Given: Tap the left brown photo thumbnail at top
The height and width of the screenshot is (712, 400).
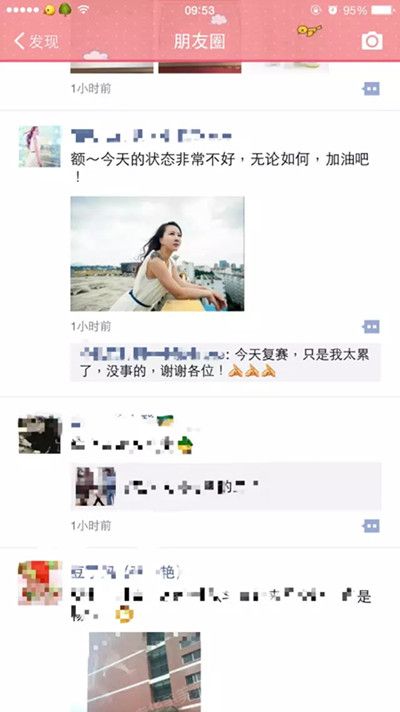Looking at the screenshot, I should tap(112, 68).
